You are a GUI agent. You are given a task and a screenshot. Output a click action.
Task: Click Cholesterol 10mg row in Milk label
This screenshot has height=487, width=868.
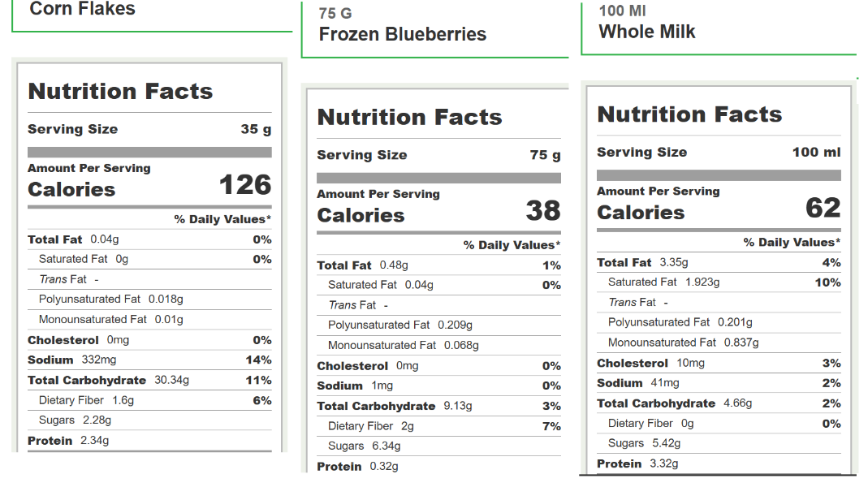tap(650, 363)
